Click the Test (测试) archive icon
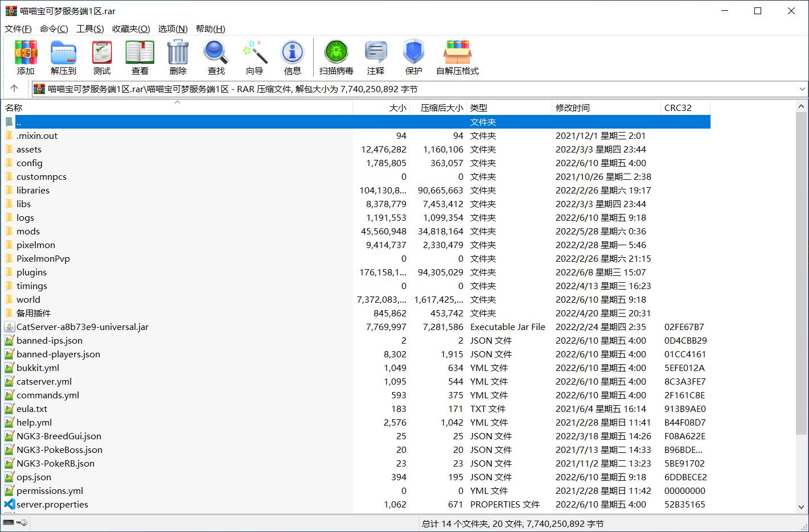The image size is (809, 532). [x=102, y=52]
